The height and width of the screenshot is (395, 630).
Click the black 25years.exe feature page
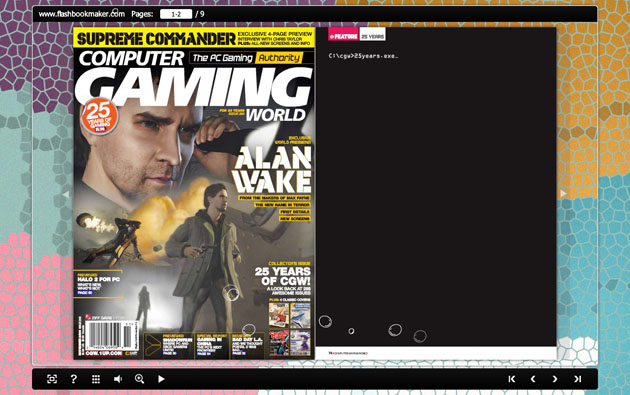pyautogui.click(x=436, y=187)
